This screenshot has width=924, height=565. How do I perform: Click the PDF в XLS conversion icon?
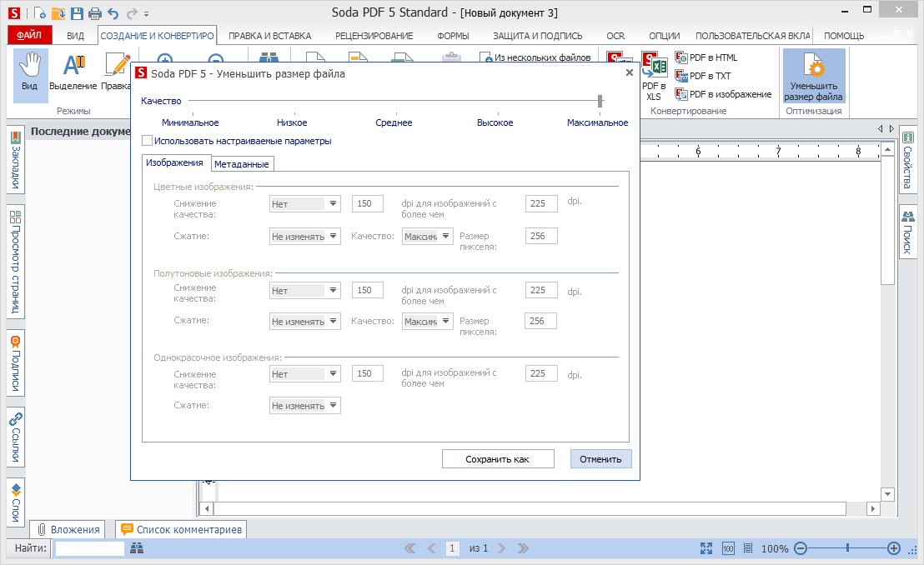(x=654, y=76)
